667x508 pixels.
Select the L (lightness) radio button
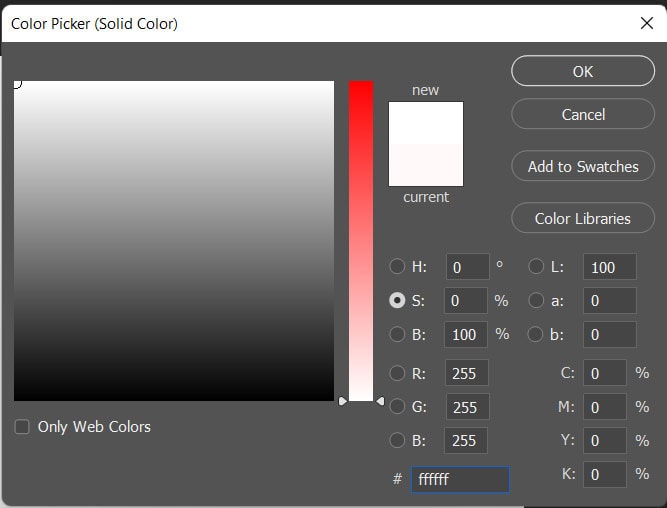click(536, 267)
